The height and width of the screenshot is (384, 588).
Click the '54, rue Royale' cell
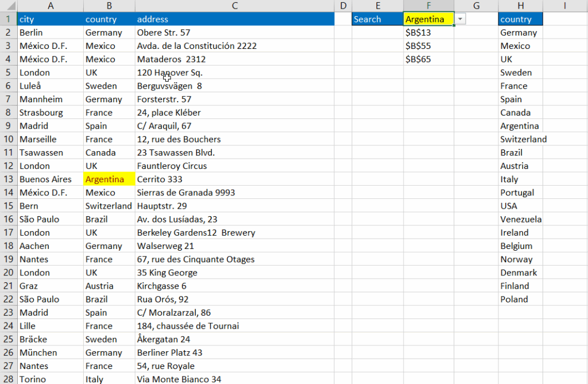click(x=235, y=366)
